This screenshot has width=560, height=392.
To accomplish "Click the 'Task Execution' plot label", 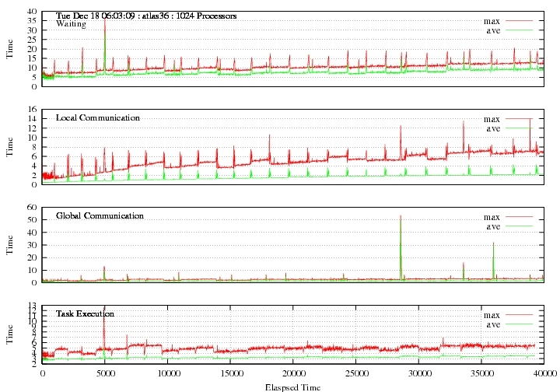I will (x=85, y=313).
